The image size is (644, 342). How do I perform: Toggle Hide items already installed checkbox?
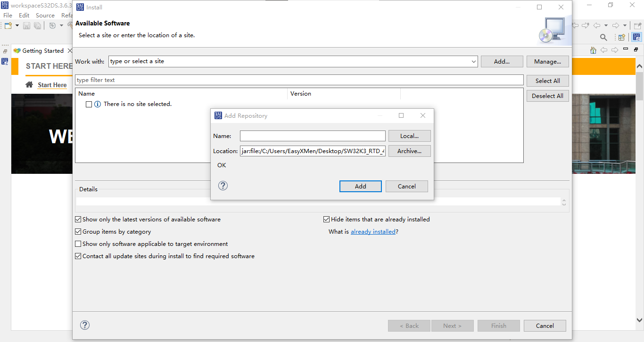click(x=326, y=219)
